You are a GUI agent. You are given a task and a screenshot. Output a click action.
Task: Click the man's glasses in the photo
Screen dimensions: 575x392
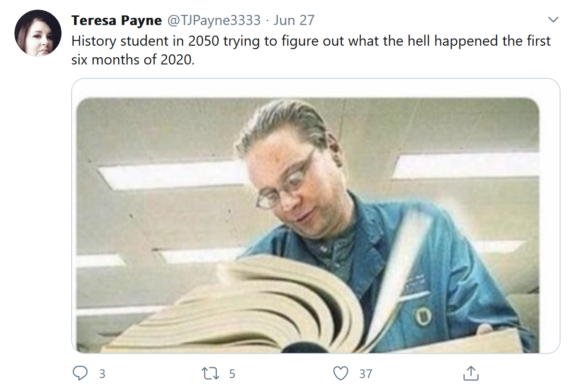285,184
